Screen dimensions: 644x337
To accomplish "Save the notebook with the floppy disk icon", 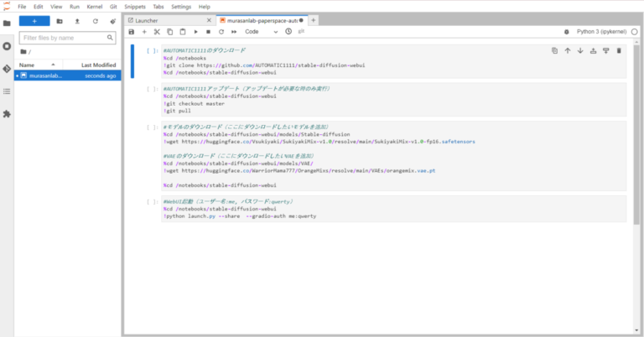I will tap(132, 32).
